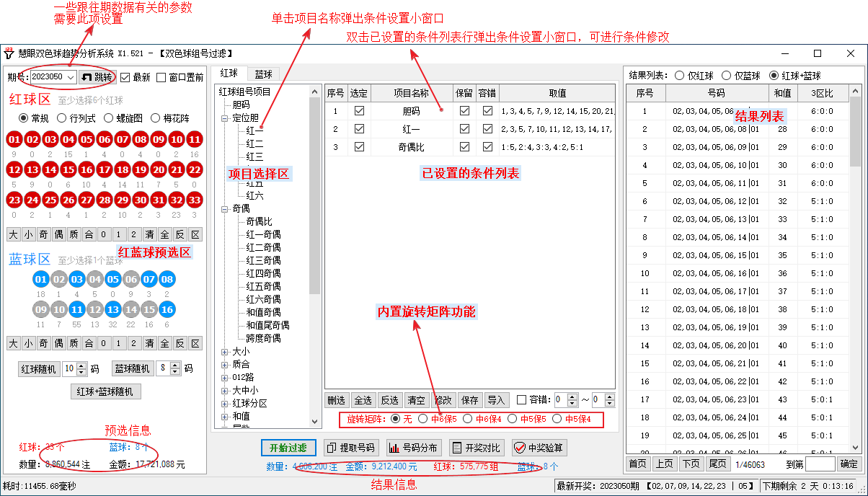The image size is (868, 496).
Task: Select 红三奇偶 in the project tree
Action: (x=263, y=260)
